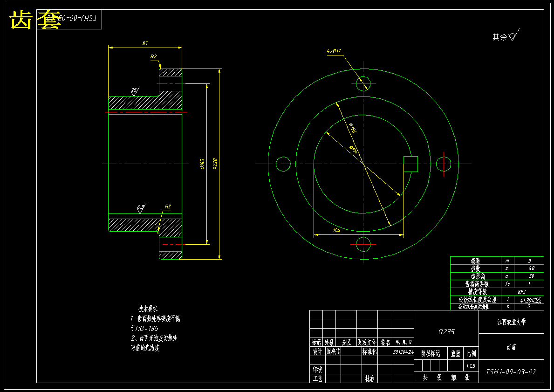Click the "8FJ" precision grade value
554x392 pixels.
click(521, 292)
